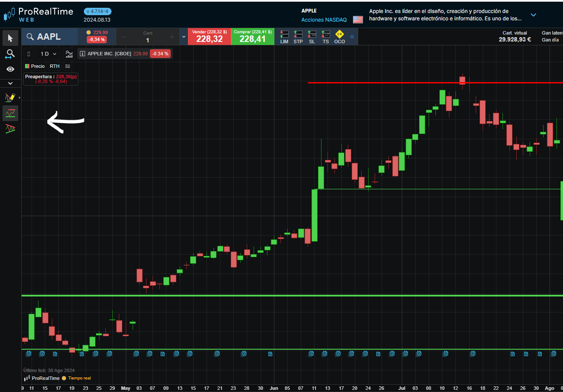Click the Gan día label
563x392 pixels.
tap(550, 40)
